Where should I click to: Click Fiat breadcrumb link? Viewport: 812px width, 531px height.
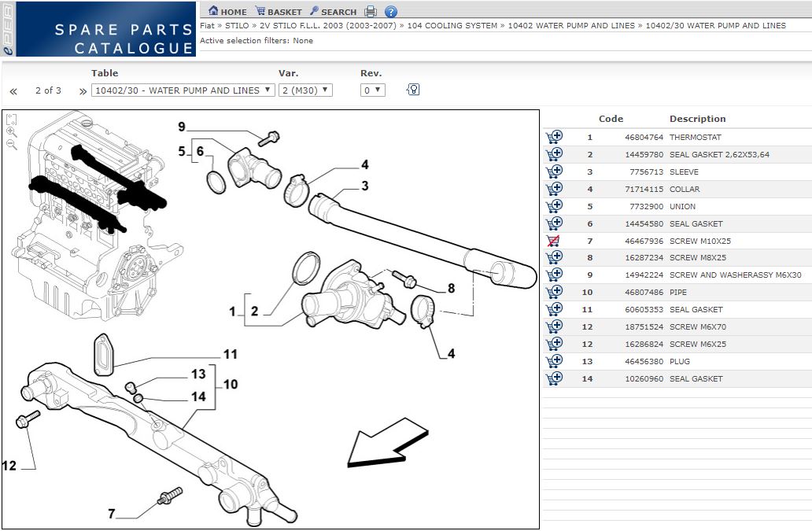[x=207, y=25]
